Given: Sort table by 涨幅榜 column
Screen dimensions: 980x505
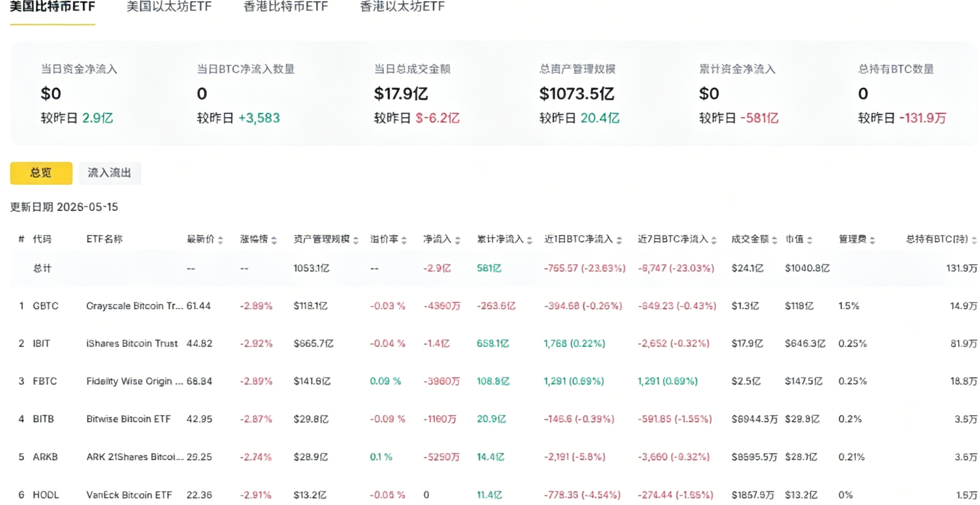Looking at the screenshot, I should coord(258,239).
